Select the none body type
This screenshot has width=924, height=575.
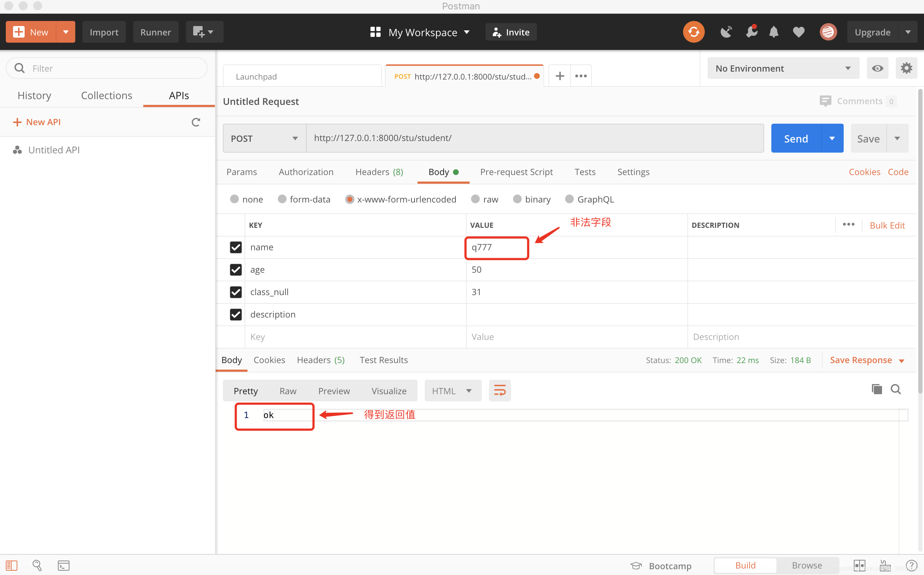[234, 199]
